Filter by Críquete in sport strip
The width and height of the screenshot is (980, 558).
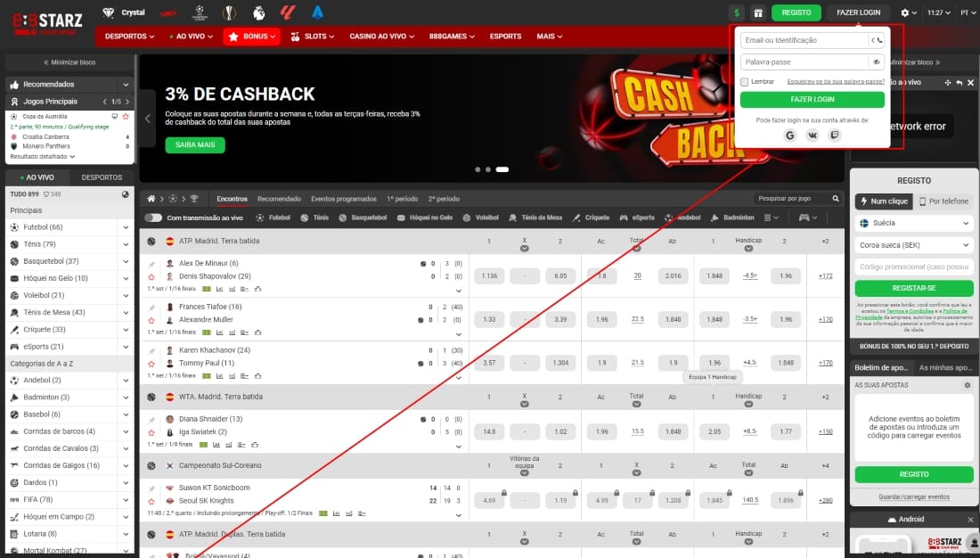591,217
